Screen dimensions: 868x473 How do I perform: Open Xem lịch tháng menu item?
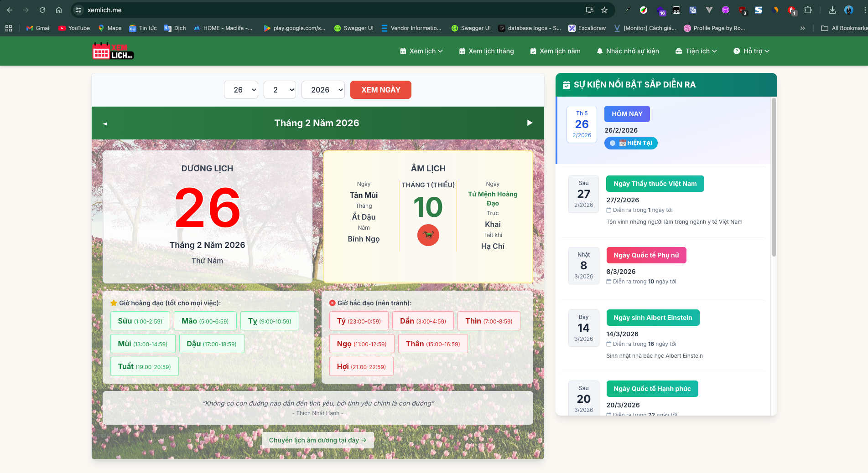pyautogui.click(x=486, y=51)
